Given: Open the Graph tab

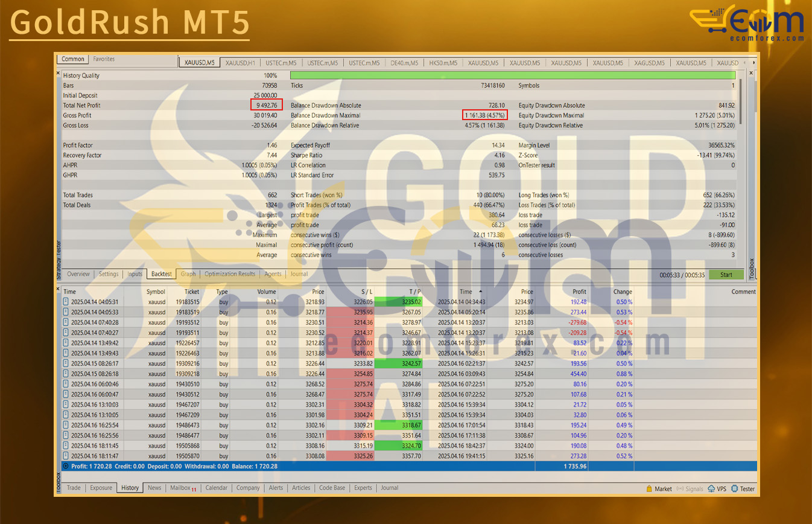Looking at the screenshot, I should [188, 274].
